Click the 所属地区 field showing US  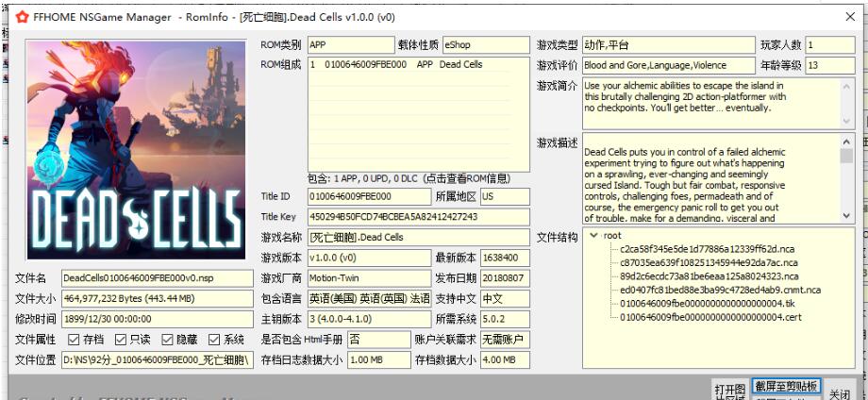pos(505,196)
